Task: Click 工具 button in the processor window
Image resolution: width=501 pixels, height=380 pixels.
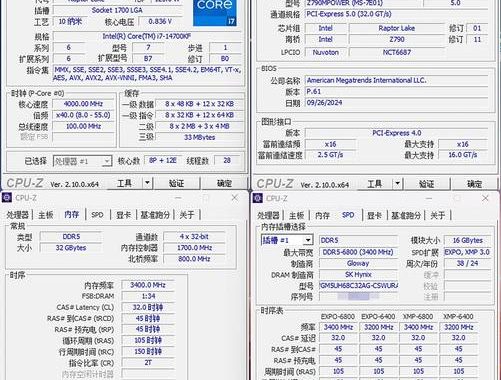Action: coord(125,183)
